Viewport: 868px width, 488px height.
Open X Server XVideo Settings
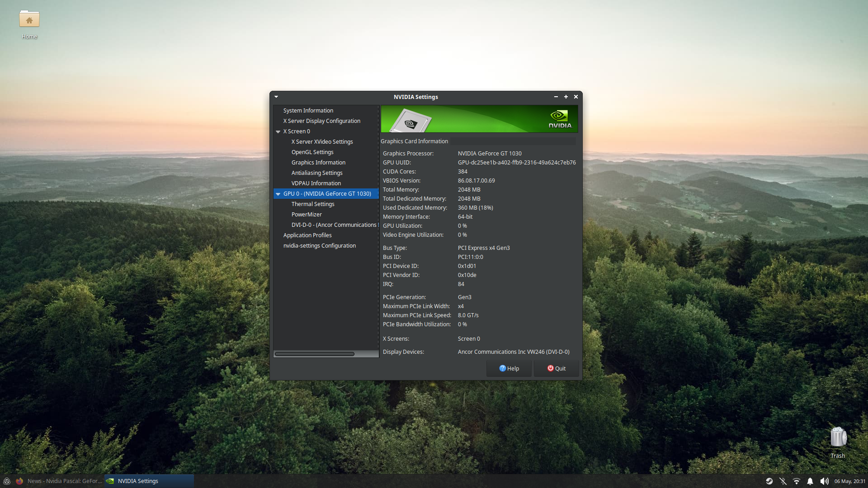pos(322,142)
